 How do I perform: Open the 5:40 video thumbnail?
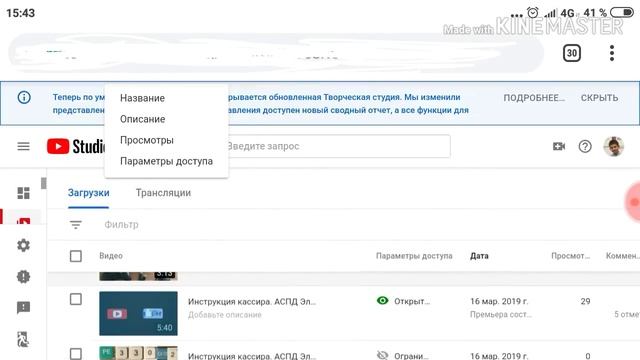pyautogui.click(x=138, y=313)
